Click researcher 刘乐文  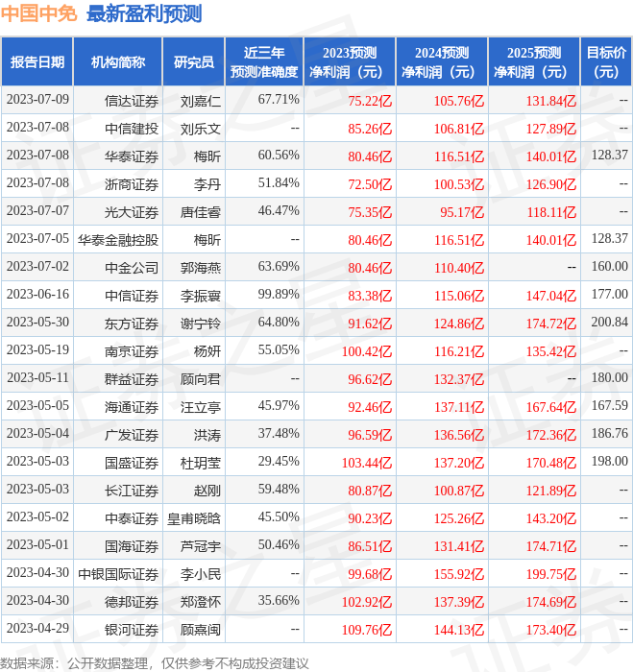201,129
